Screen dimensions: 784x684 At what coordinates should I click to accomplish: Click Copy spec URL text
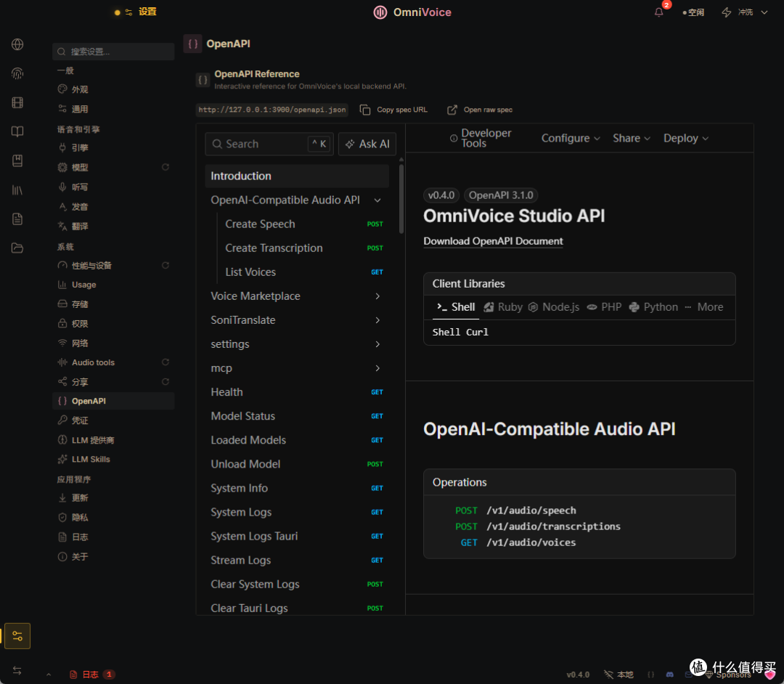[x=402, y=110]
